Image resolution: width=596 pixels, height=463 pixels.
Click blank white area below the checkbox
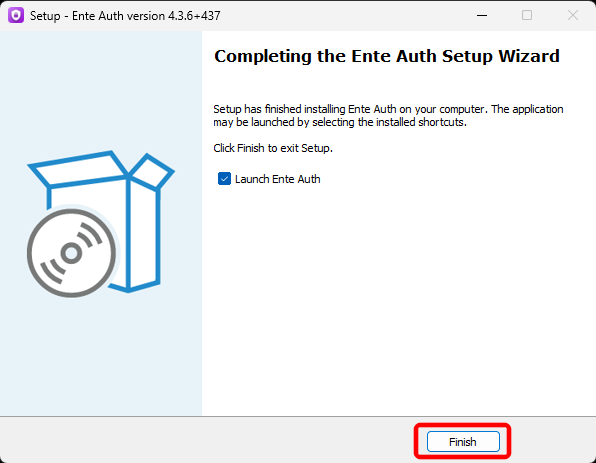pos(395,297)
